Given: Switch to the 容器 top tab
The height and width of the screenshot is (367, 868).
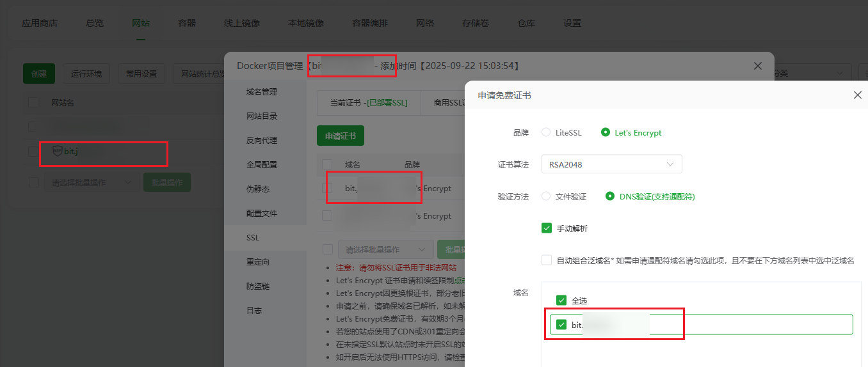Looking at the screenshot, I should pyautogui.click(x=187, y=23).
